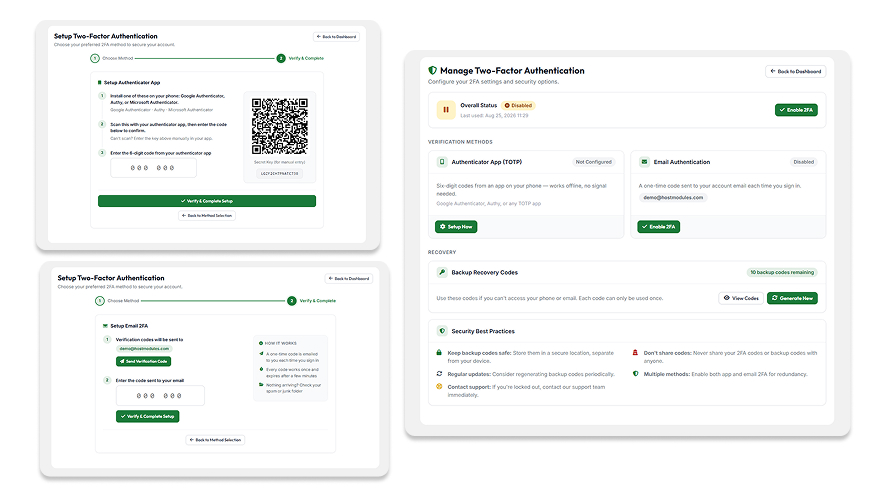This screenshot has height=502, width=892.
Task: Click the View Codes button
Action: [x=741, y=298]
